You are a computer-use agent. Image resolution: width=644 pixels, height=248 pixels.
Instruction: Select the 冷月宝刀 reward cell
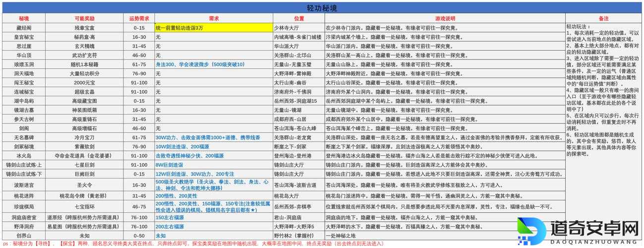85,137
